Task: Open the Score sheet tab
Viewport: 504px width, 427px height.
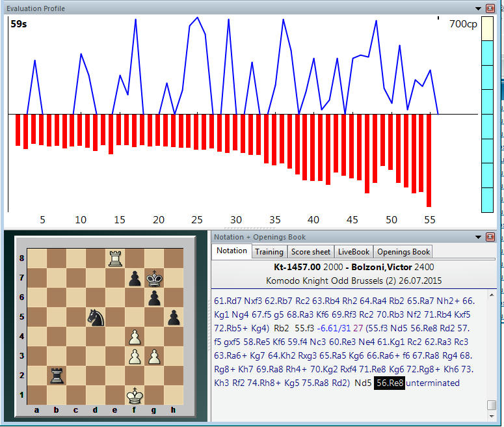Action: coord(310,252)
